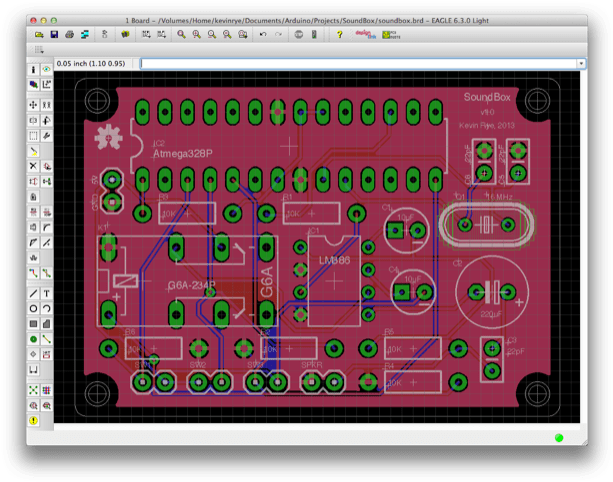
Task: Open the designlink search
Action: pos(366,35)
